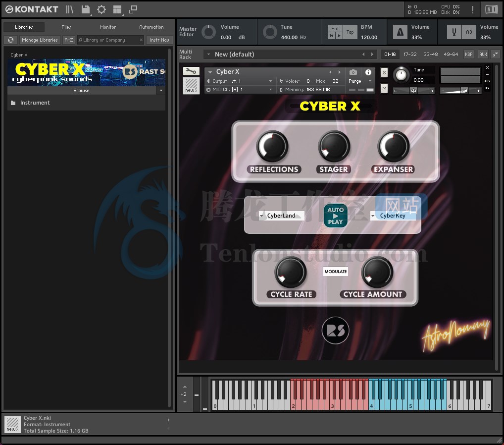Click the rewind to start transport icon
This screenshot has height=445, width=504.
tap(331, 36)
